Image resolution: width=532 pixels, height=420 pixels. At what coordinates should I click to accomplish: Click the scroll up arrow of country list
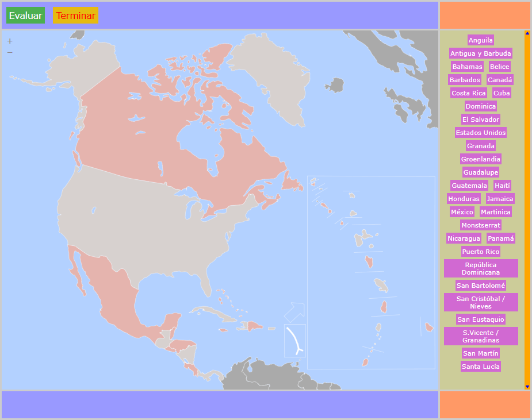click(527, 33)
